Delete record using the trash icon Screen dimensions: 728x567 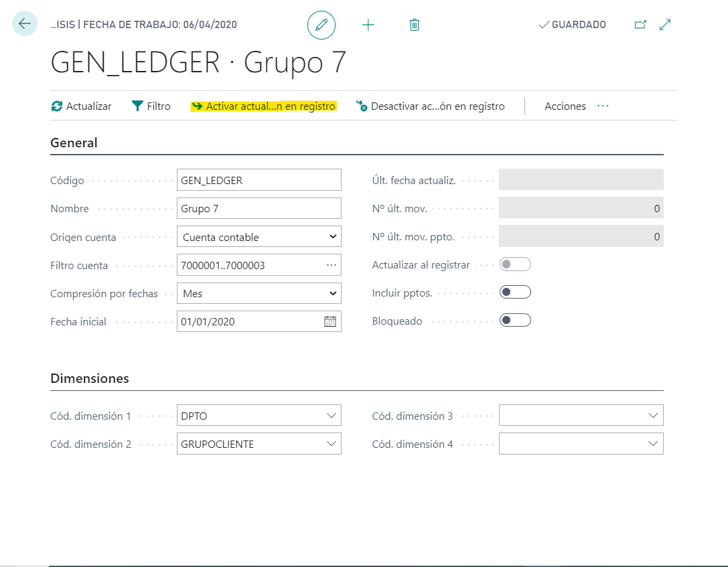coord(415,25)
